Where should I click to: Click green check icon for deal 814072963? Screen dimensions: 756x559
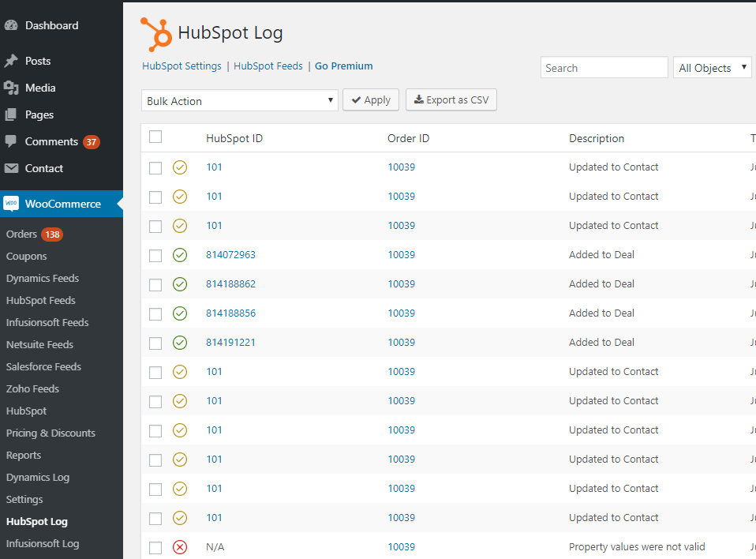tap(180, 255)
